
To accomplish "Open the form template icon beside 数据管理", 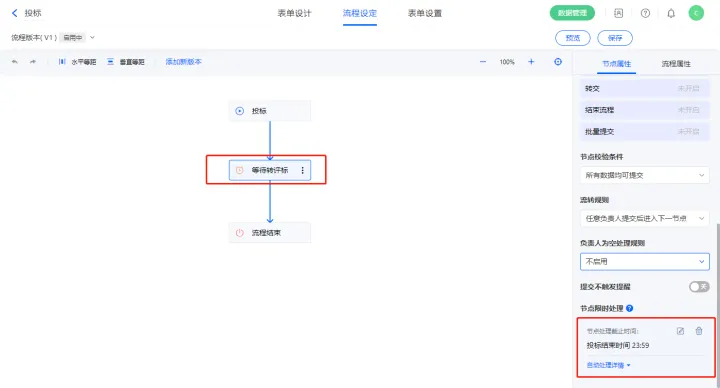I will [x=619, y=13].
